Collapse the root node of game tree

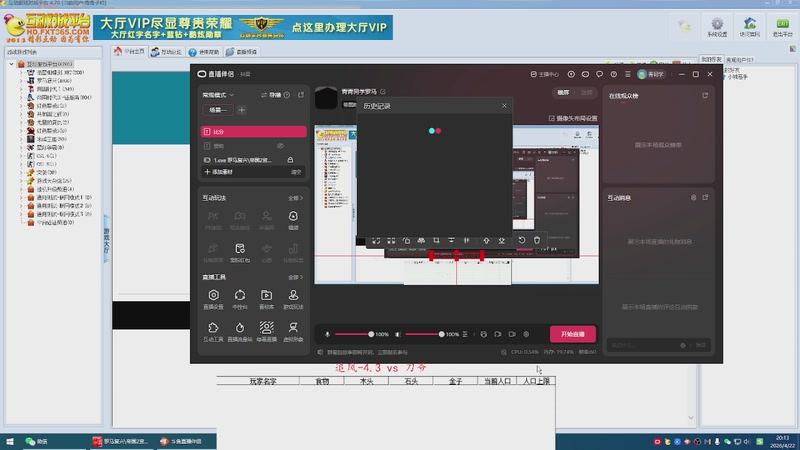pyautogui.click(x=11, y=64)
